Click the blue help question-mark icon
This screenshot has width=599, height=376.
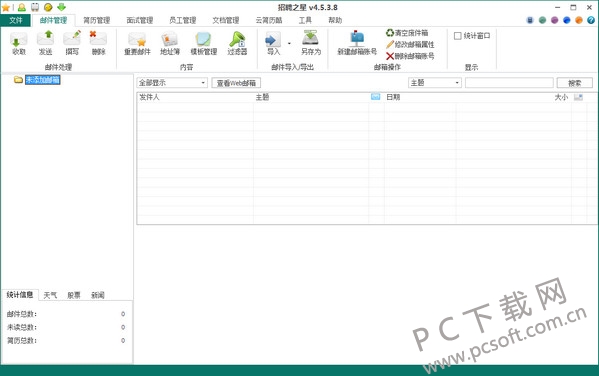(x=591, y=20)
